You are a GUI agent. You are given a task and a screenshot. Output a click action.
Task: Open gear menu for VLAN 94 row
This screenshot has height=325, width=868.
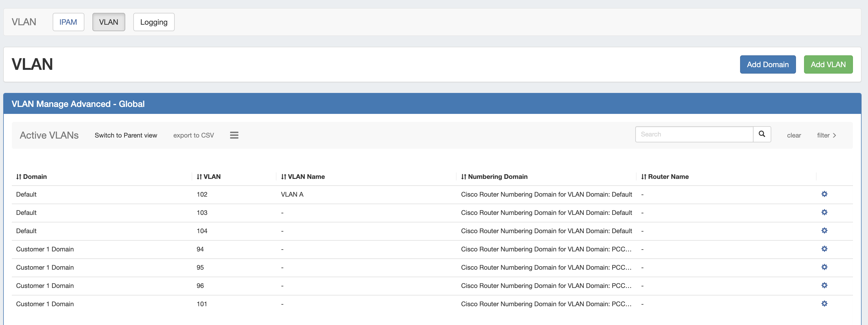tap(824, 249)
